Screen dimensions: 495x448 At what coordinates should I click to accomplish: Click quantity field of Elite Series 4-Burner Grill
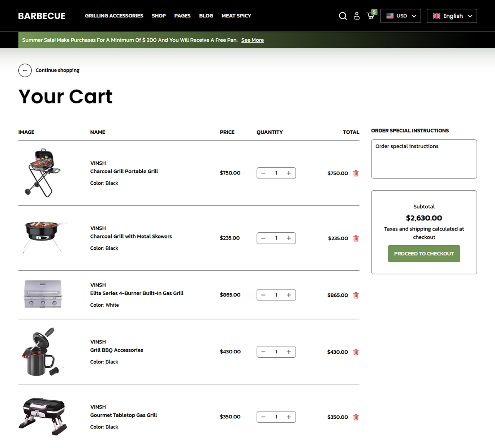276,295
